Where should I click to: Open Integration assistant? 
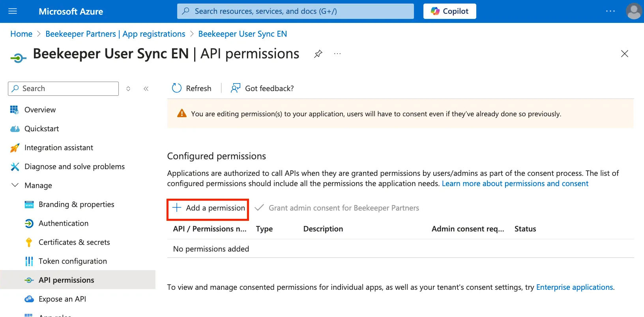point(59,147)
